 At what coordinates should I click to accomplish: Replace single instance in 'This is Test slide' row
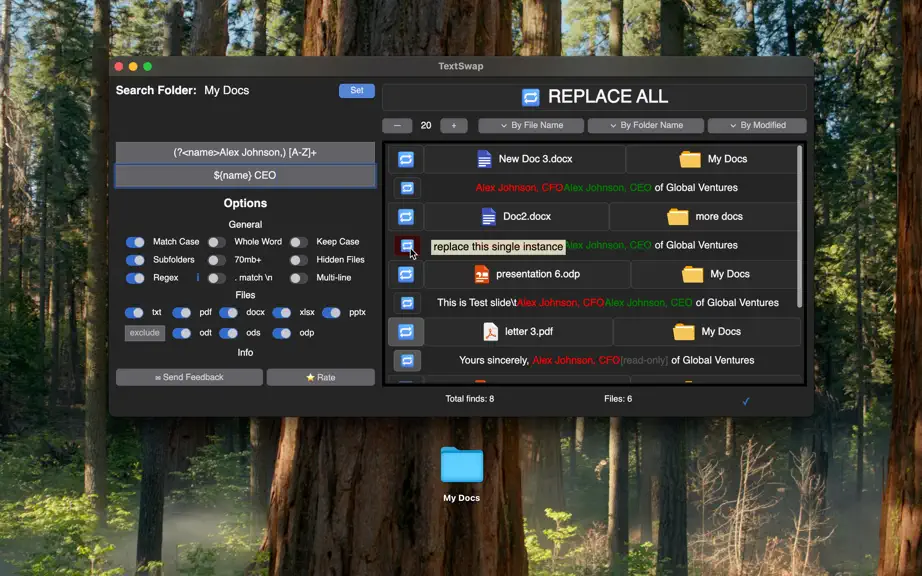click(x=407, y=303)
